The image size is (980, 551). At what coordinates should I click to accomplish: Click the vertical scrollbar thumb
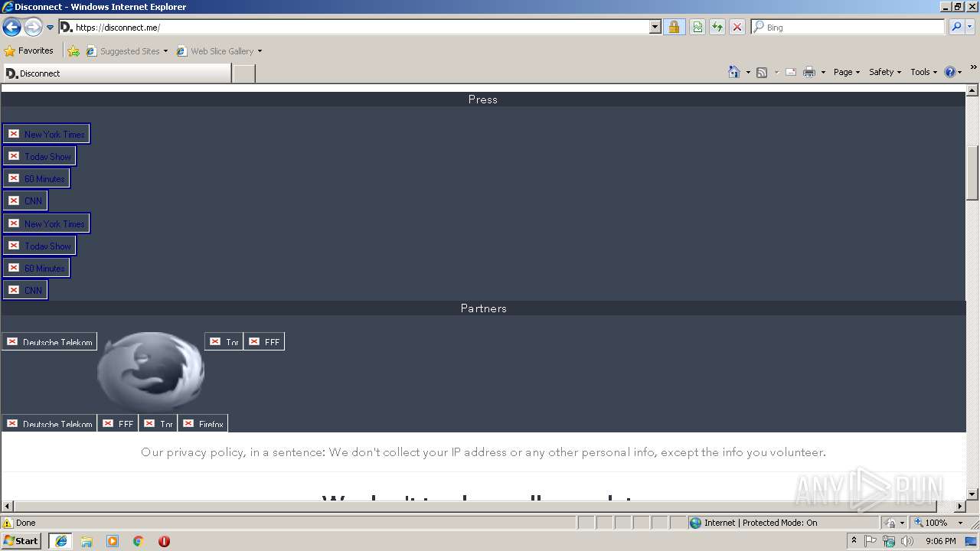tap(973, 172)
